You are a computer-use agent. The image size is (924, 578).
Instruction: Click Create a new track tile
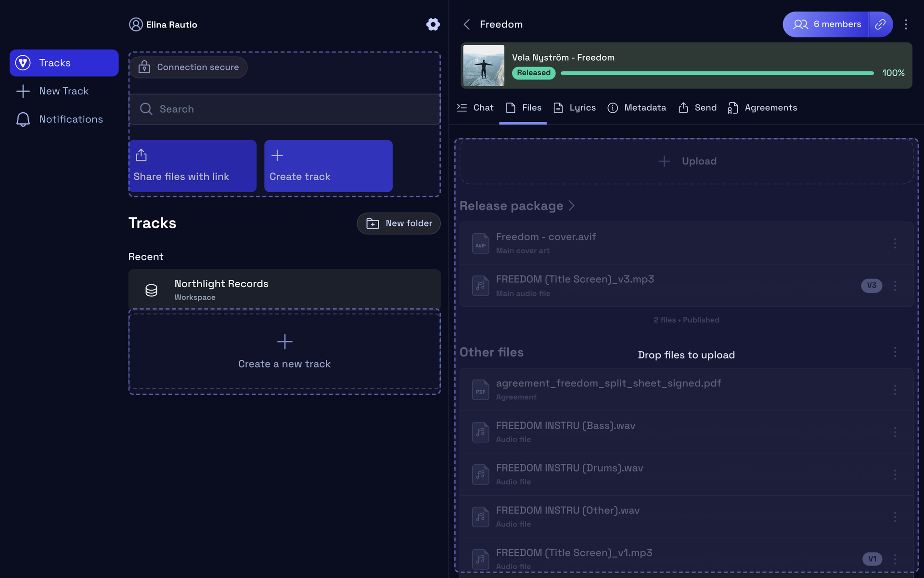coord(284,352)
